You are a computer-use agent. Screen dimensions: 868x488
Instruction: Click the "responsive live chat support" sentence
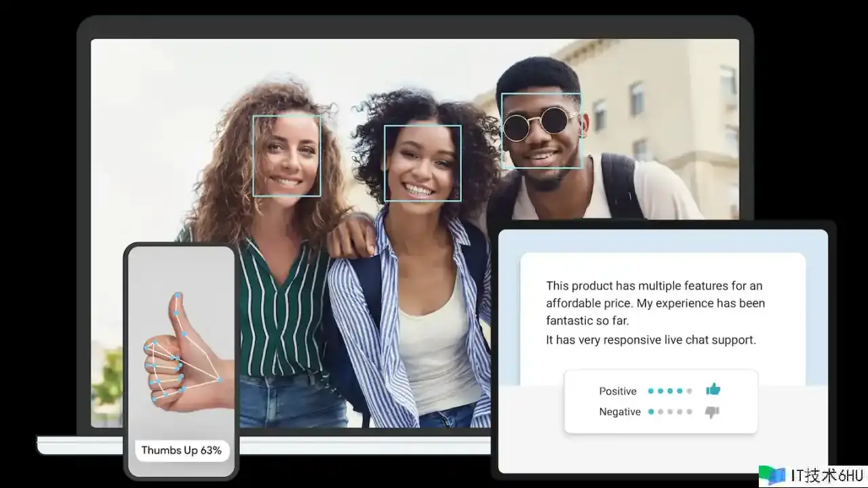coord(651,340)
